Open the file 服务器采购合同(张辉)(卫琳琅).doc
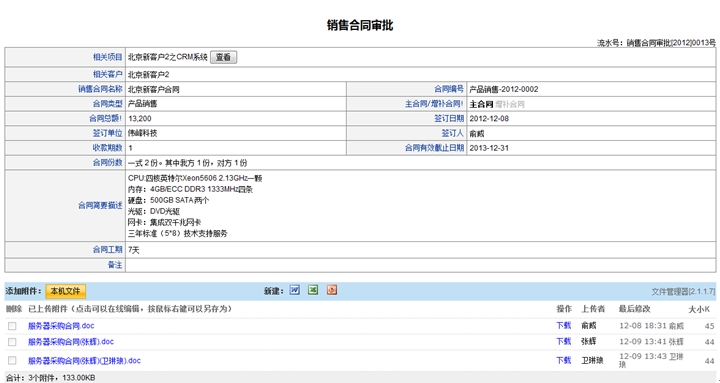Screen dimensions: 720x383 (84, 360)
